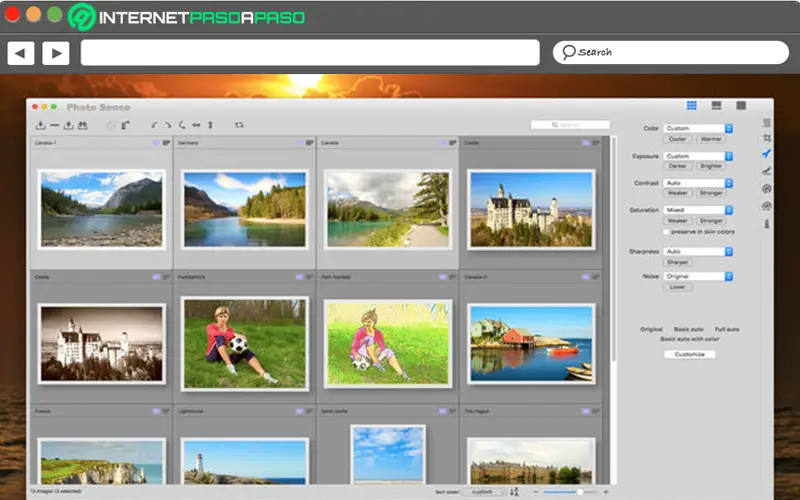Rotate photo clockwise via toolbar icon
This screenshot has height=500, width=800.
167,125
